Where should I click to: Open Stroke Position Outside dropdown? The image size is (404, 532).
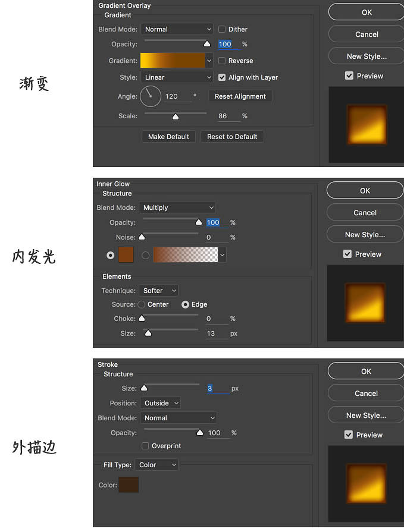point(160,403)
